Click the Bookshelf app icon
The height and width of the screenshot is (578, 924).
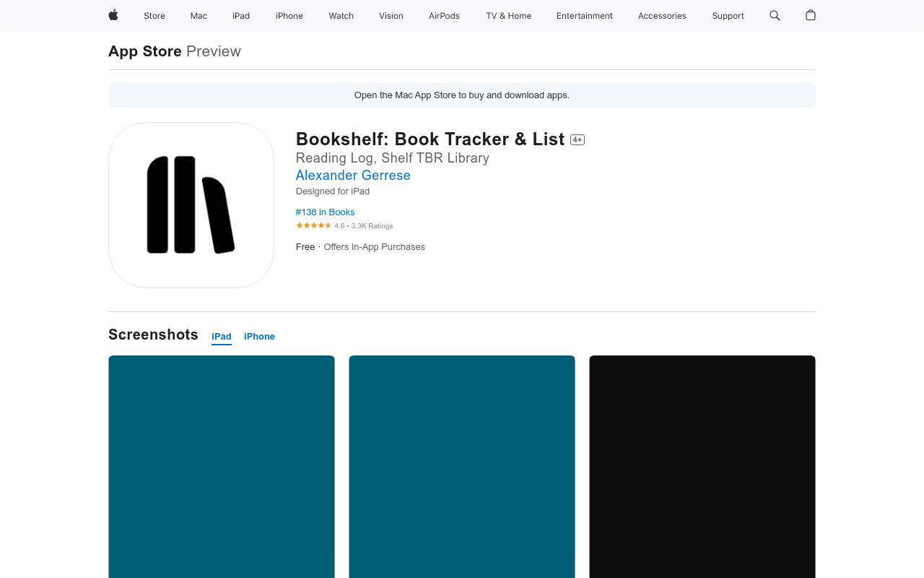tap(191, 205)
